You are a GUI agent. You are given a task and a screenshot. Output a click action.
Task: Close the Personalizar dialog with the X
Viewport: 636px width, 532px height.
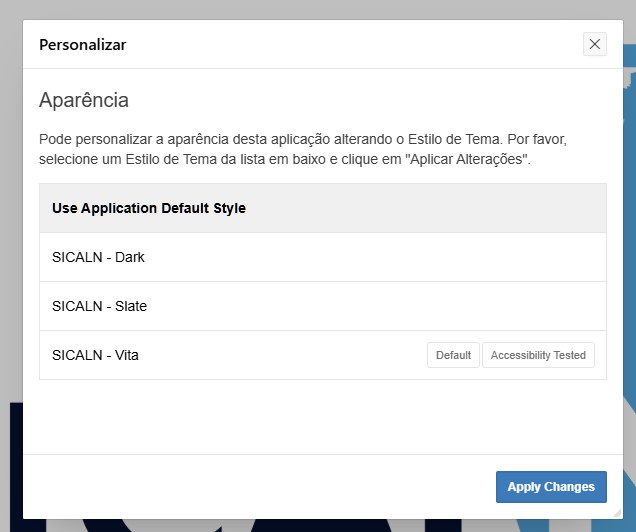pyautogui.click(x=595, y=44)
